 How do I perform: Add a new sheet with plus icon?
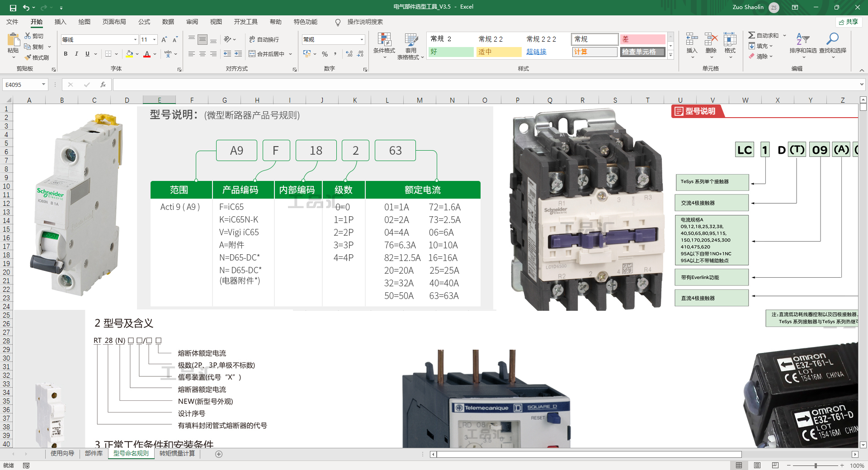click(x=219, y=454)
